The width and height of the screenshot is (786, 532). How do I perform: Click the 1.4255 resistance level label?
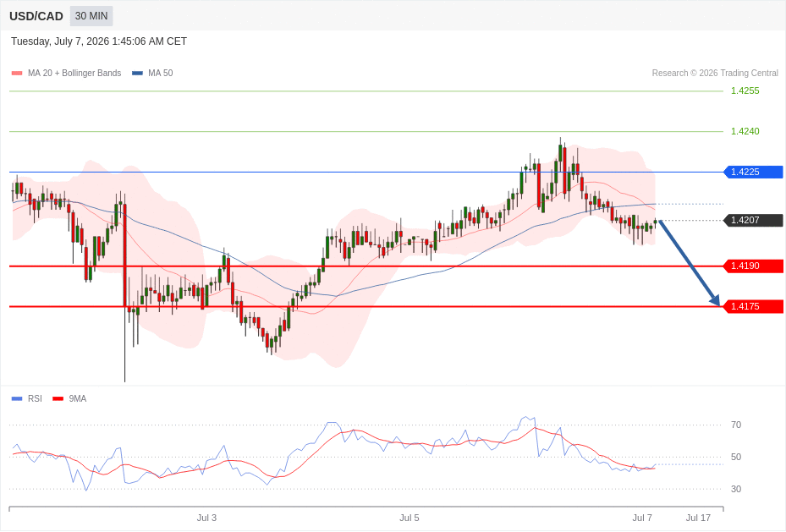(x=745, y=90)
